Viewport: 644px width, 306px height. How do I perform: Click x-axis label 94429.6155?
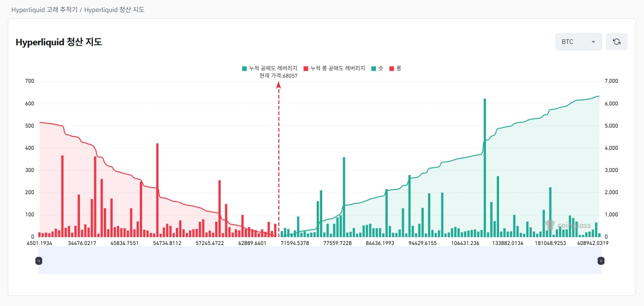click(x=422, y=243)
